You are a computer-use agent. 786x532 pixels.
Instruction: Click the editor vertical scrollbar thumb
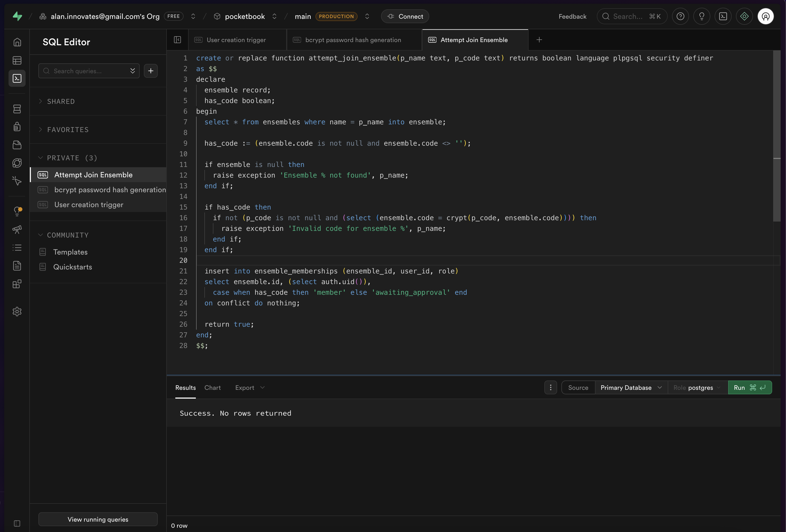tap(776, 135)
